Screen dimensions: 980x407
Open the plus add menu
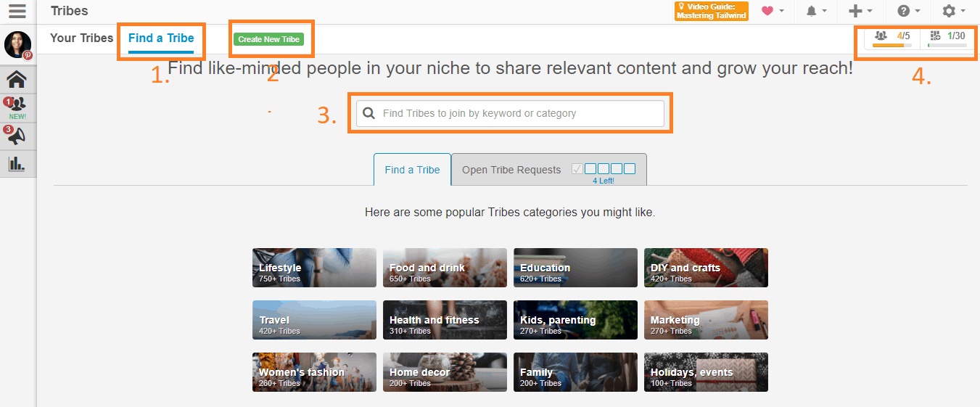tap(855, 11)
